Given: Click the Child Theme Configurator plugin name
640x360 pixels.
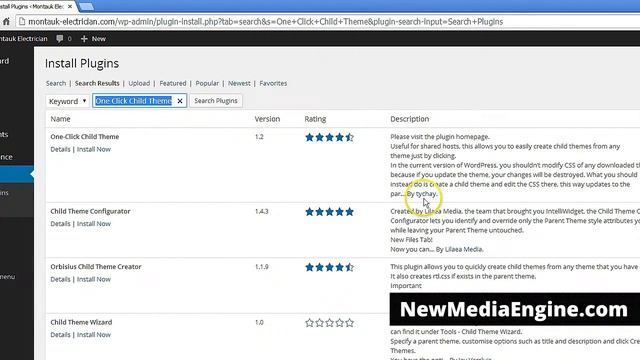Looking at the screenshot, I should coord(90,211).
